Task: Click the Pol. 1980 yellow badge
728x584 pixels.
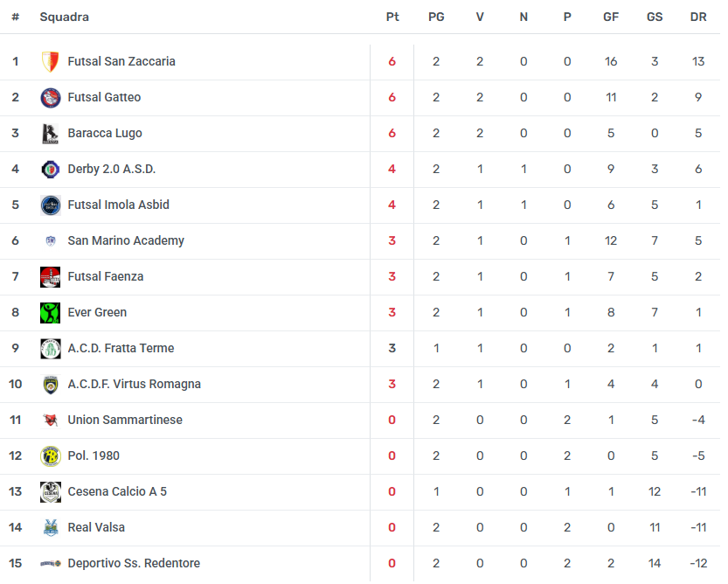Action: (50, 456)
